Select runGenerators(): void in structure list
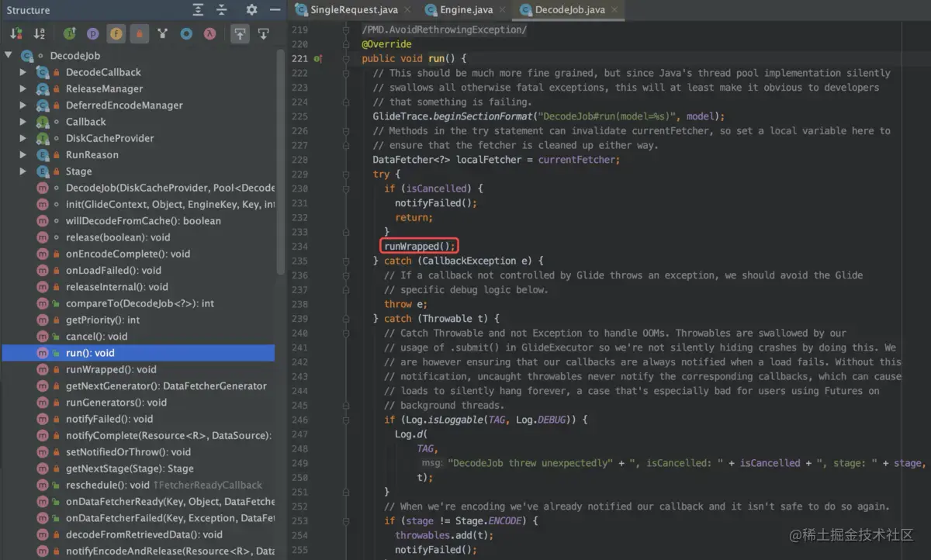931x560 pixels. [116, 403]
